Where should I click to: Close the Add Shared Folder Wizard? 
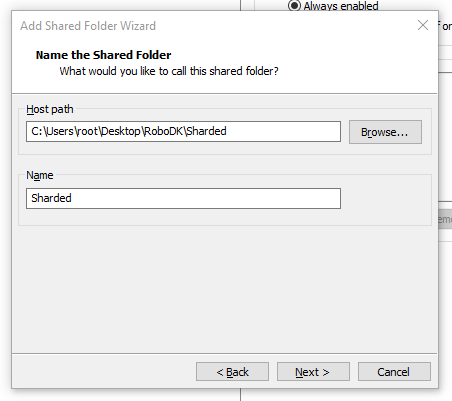tap(423, 25)
